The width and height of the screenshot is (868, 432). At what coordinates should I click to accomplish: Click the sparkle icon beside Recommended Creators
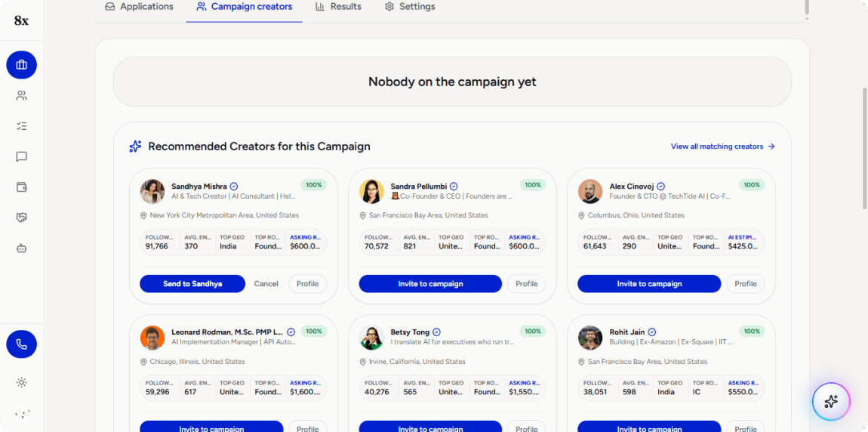[135, 147]
